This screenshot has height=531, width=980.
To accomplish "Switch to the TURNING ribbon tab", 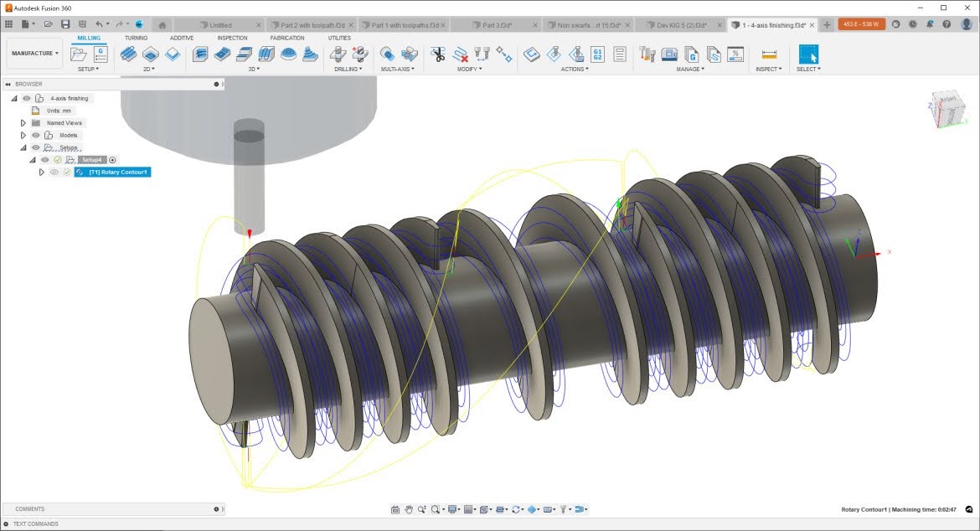I will point(136,38).
